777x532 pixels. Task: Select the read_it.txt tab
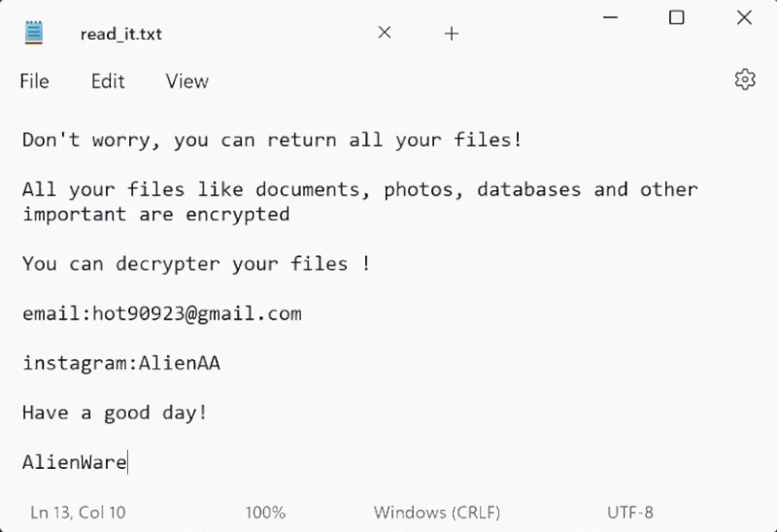coord(120,34)
